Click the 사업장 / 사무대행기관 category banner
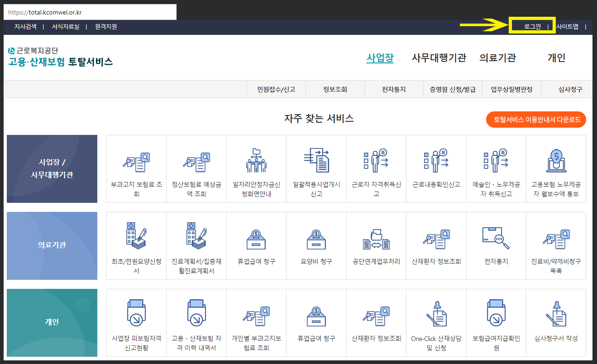 point(52,169)
